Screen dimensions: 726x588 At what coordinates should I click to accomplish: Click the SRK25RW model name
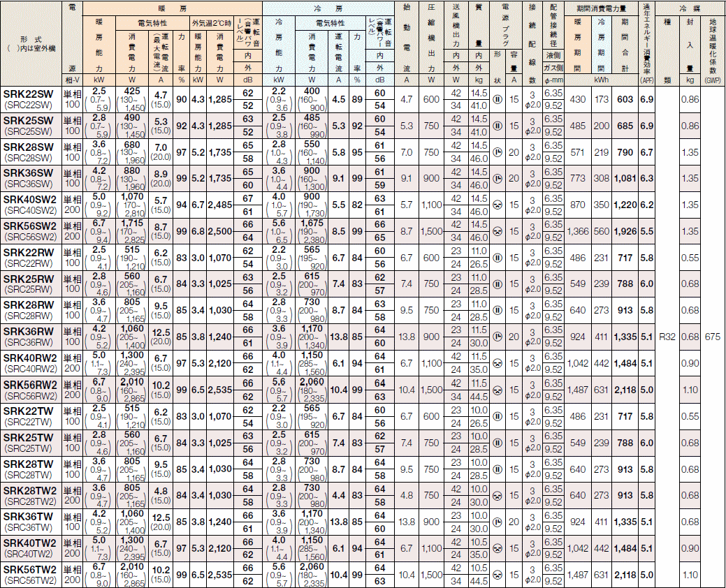point(29,279)
